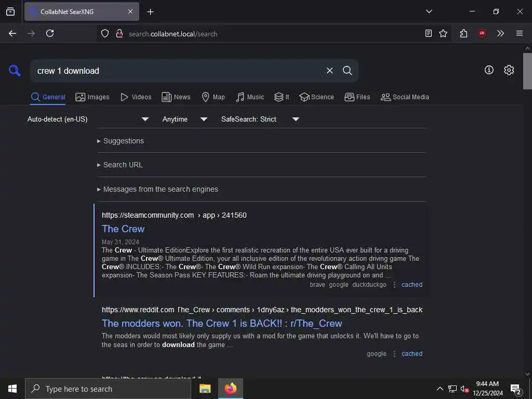Open the muted volume tray icon
The width and height of the screenshot is (532, 399).
tap(464, 389)
